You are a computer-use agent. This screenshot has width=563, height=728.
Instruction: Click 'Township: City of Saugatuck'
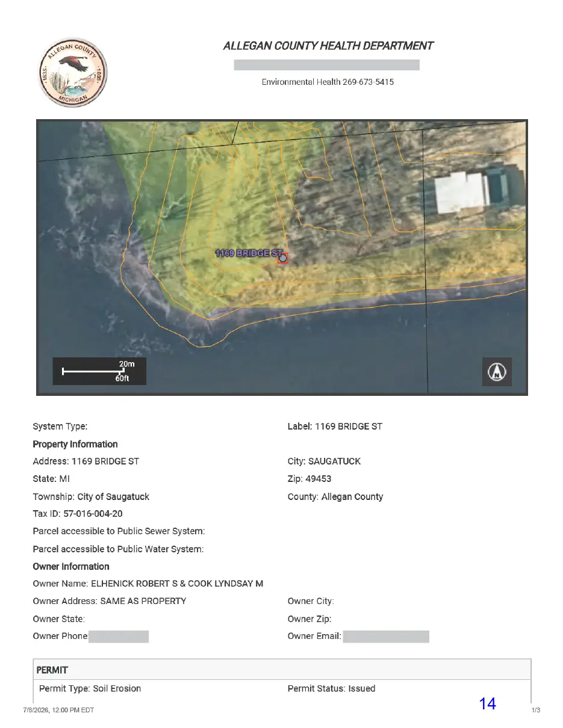[91, 497]
